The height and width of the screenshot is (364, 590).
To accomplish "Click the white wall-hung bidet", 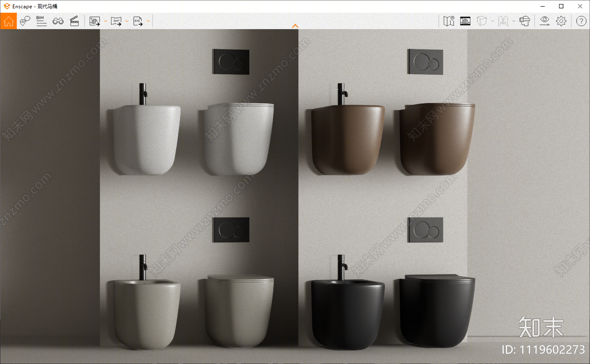I will point(146,139).
